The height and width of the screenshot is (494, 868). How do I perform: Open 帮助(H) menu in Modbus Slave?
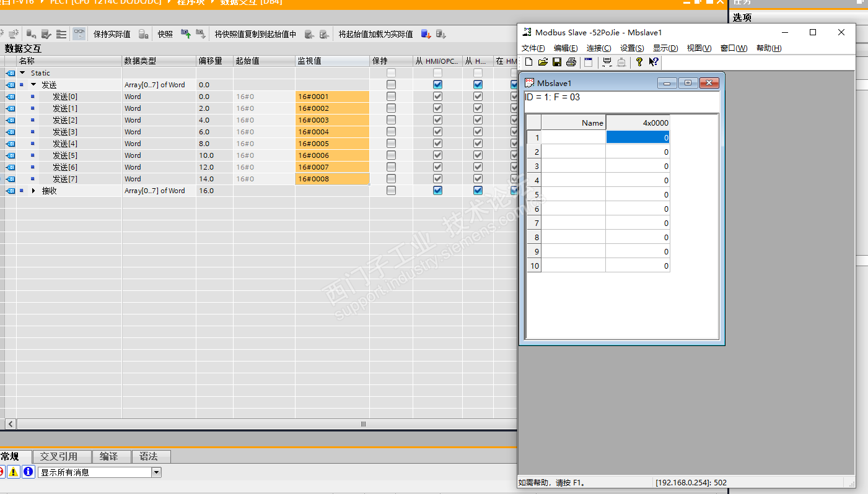point(769,48)
